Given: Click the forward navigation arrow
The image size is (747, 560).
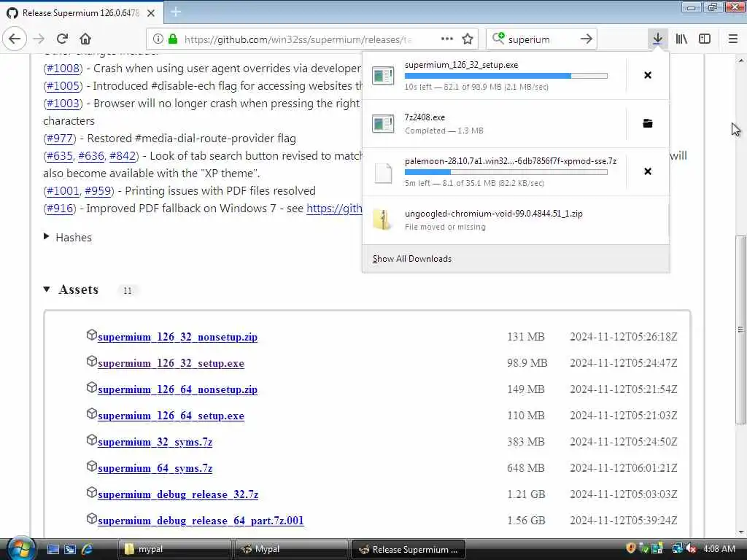Looking at the screenshot, I should pyautogui.click(x=39, y=39).
